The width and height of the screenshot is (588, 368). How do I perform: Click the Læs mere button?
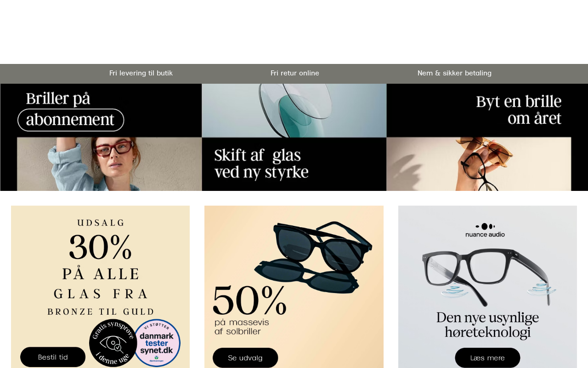(x=487, y=358)
